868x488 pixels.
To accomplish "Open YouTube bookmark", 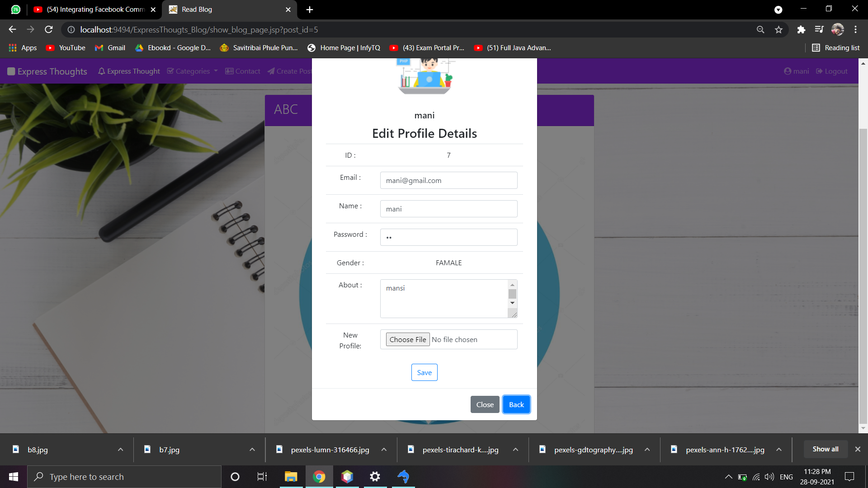I will click(x=66, y=48).
